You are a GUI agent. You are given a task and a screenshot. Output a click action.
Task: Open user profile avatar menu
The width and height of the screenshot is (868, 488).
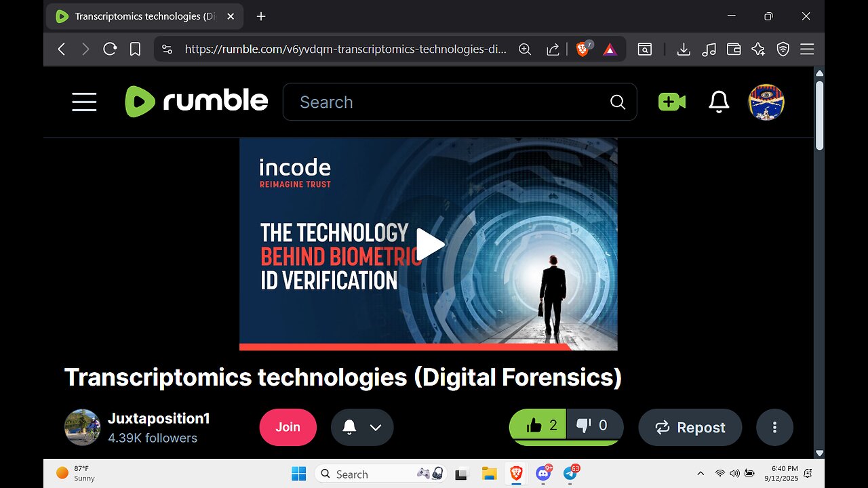766,102
